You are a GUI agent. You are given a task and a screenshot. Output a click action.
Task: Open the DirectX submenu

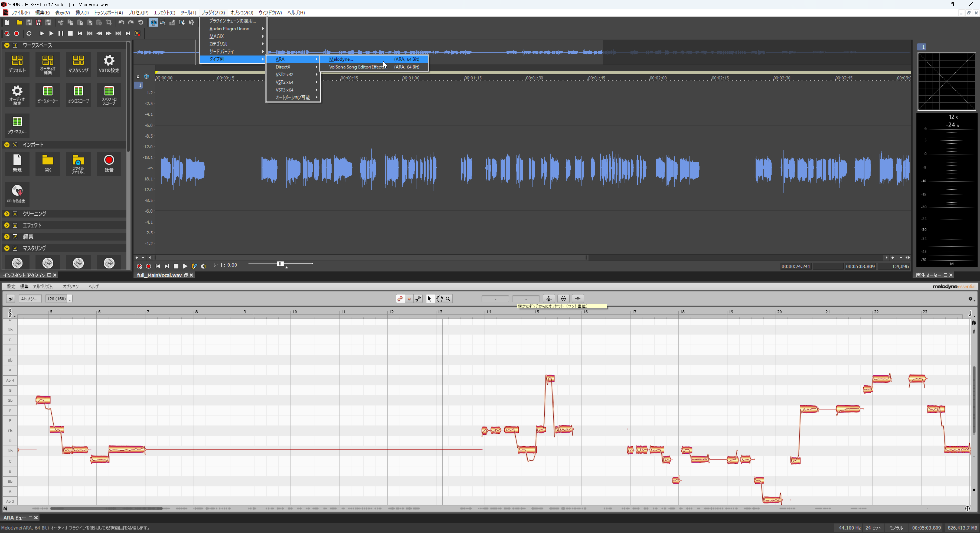(x=293, y=67)
